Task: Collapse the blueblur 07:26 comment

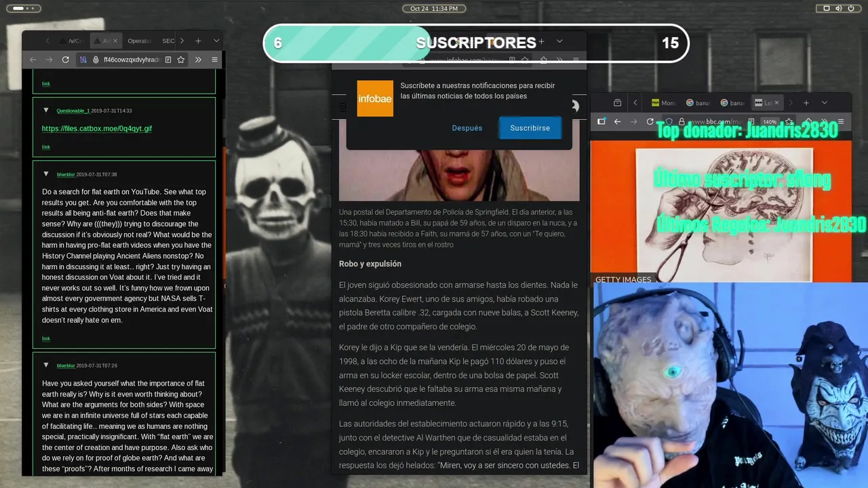Action: pos(46,365)
